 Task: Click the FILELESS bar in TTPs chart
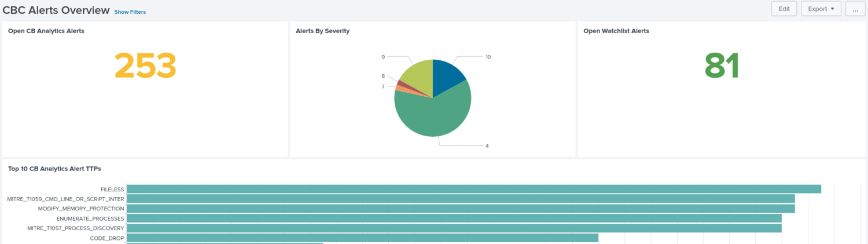pyautogui.click(x=474, y=189)
